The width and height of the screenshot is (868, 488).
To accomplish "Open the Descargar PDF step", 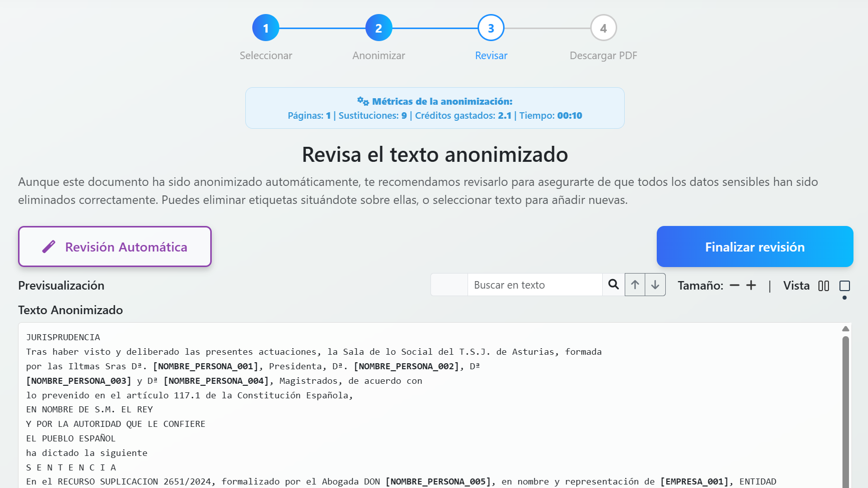I will pos(603,56).
